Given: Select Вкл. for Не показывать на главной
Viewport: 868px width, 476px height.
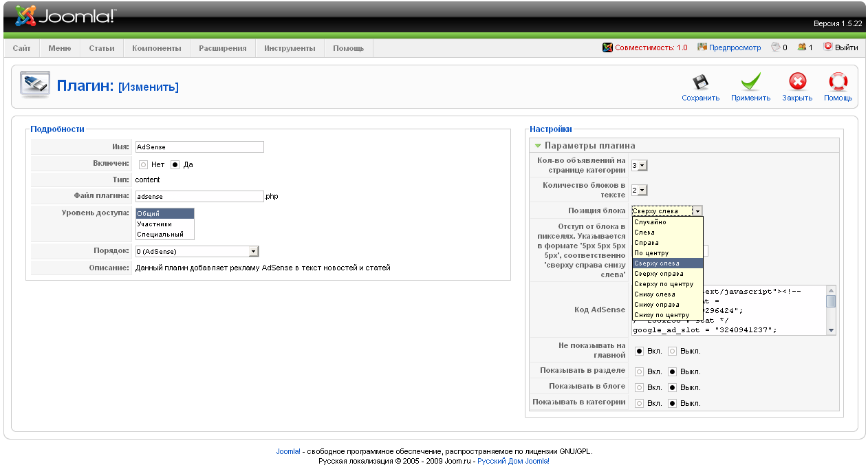Looking at the screenshot, I should tap(640, 351).
